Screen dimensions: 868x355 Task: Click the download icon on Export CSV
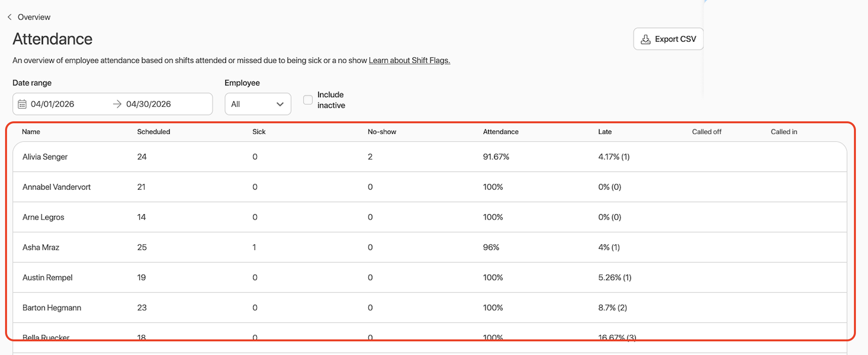coord(646,39)
